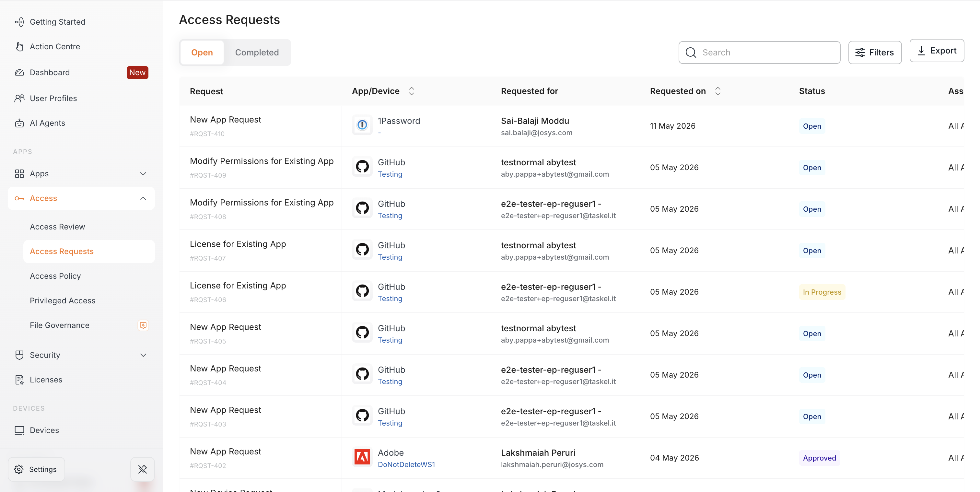The height and width of the screenshot is (492, 980).
Task: Click the User Profiles people icon
Action: 19,98
